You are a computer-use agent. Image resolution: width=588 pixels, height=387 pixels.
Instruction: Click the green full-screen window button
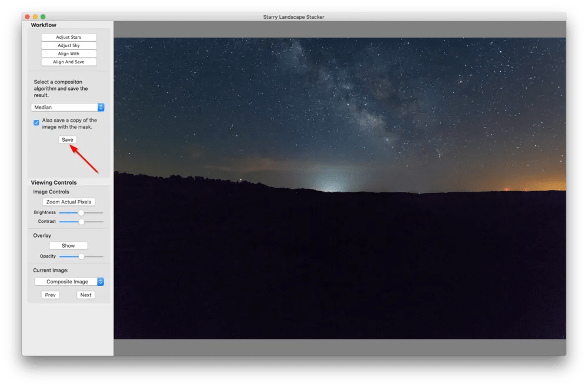pos(43,17)
